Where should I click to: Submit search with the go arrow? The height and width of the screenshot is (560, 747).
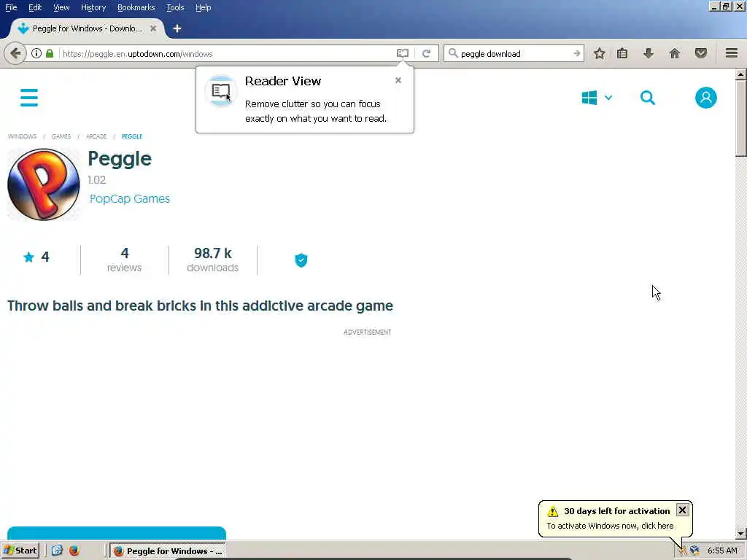tap(576, 53)
